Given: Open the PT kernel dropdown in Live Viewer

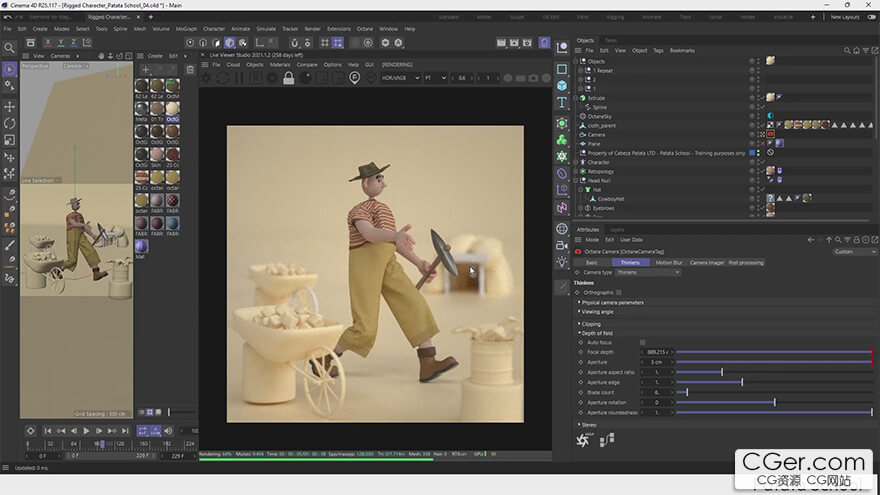Looking at the screenshot, I should [435, 78].
